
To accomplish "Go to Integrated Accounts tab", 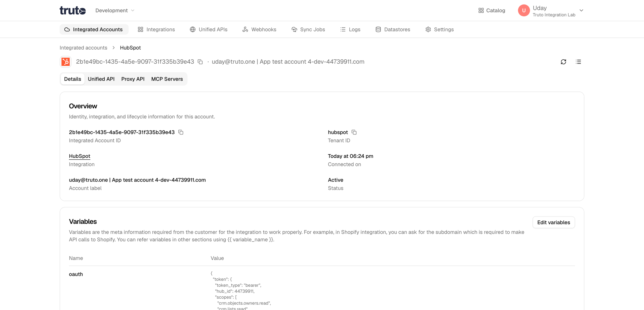I will (x=94, y=29).
